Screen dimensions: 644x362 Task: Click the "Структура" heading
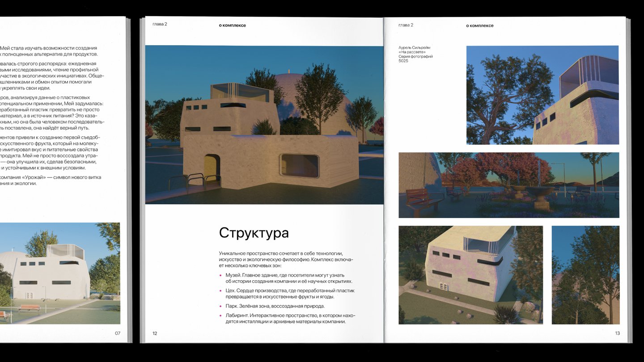254,233
